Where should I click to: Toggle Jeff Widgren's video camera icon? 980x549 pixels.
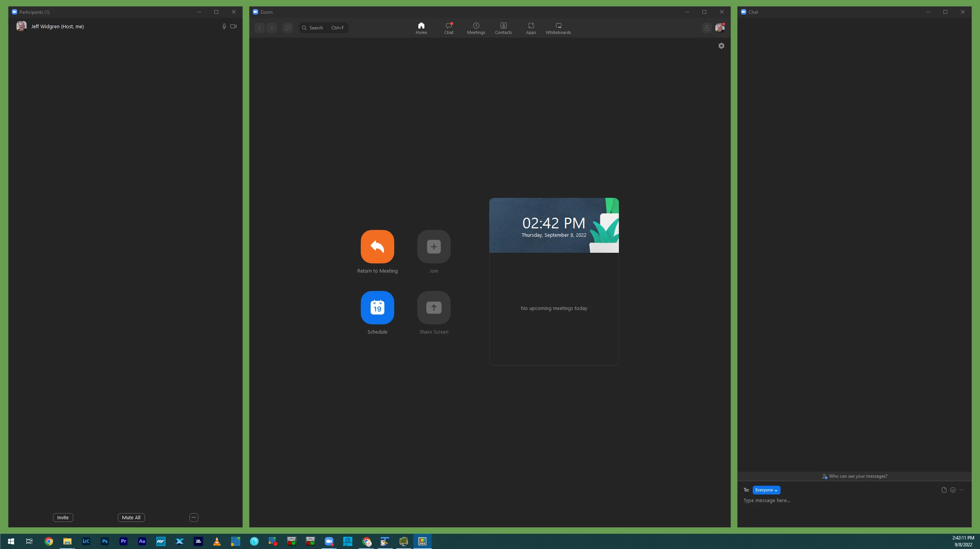pyautogui.click(x=233, y=26)
